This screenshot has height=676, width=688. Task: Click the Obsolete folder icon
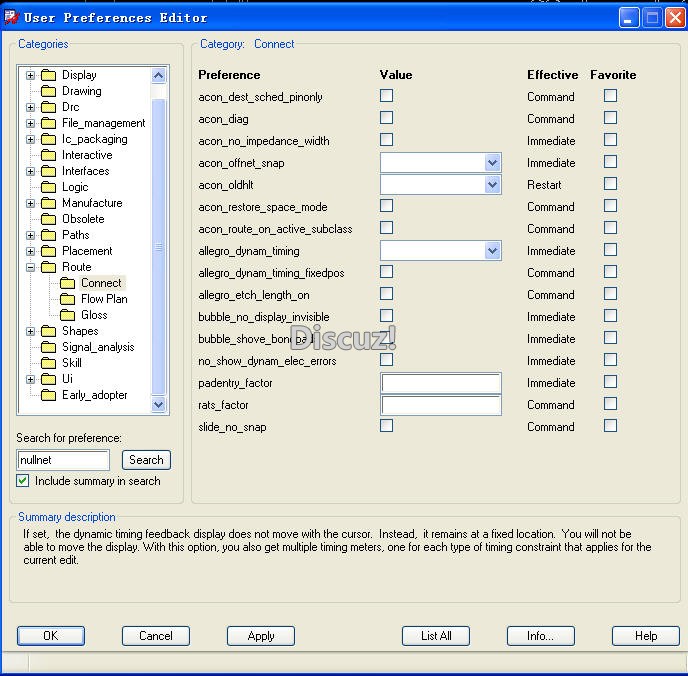[x=49, y=219]
